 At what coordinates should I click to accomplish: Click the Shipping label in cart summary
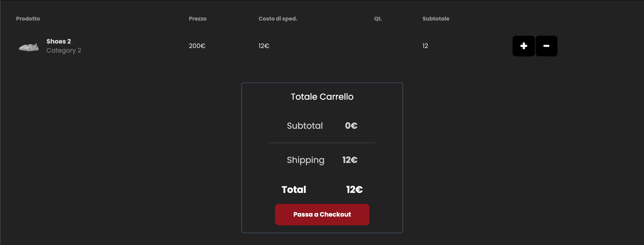(305, 160)
